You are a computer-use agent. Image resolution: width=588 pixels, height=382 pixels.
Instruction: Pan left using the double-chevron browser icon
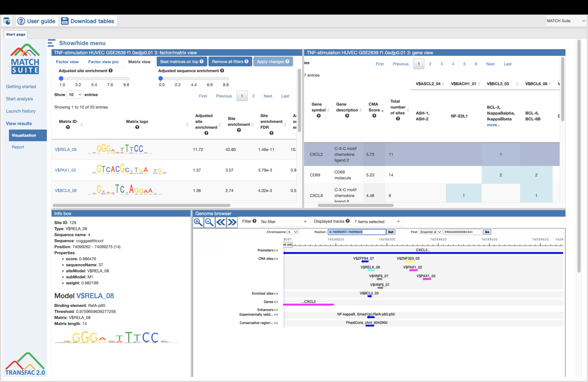221,222
